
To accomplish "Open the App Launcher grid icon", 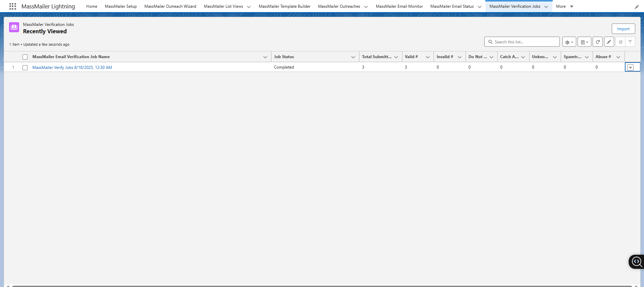I will coord(13,6).
